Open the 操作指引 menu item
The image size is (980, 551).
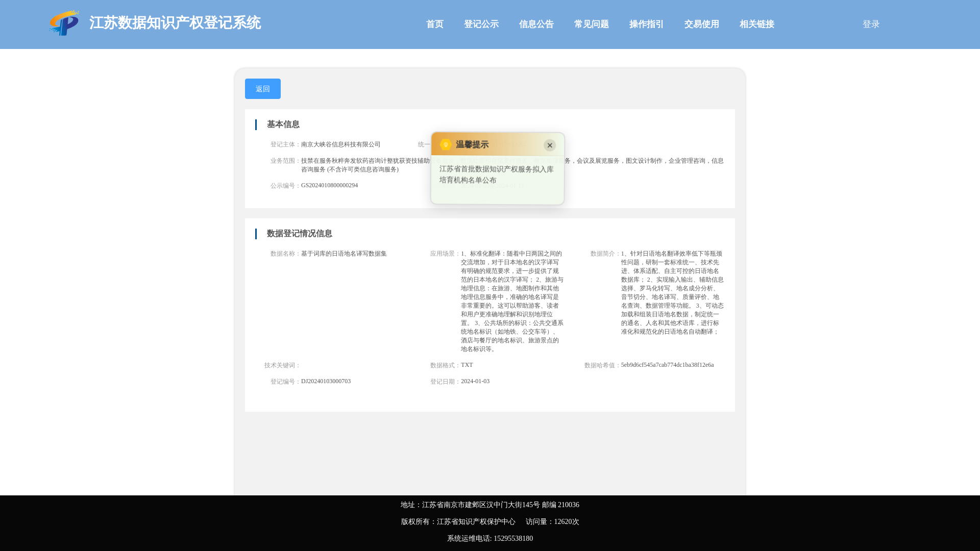647,24
